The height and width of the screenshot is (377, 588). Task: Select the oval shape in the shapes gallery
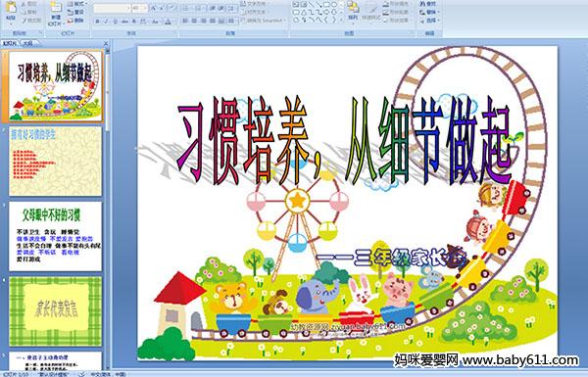[334, 4]
